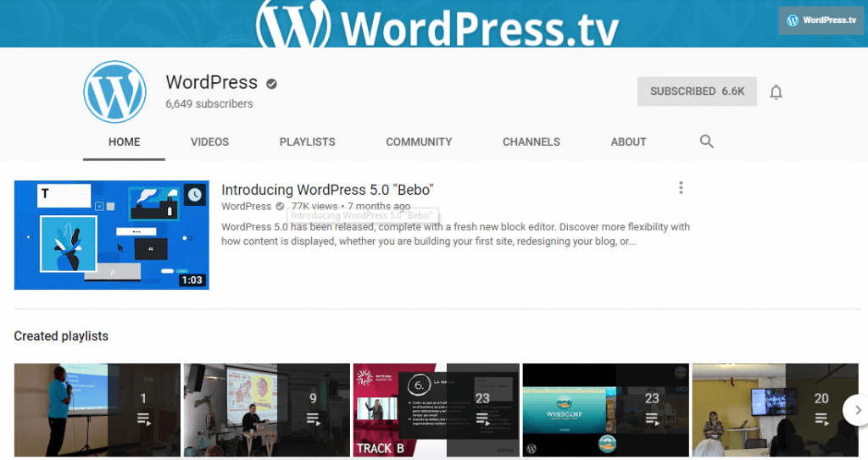Click the video description starting WordPress 5.0 has
Image resolution: width=868 pixels, height=460 pixels.
click(455, 234)
